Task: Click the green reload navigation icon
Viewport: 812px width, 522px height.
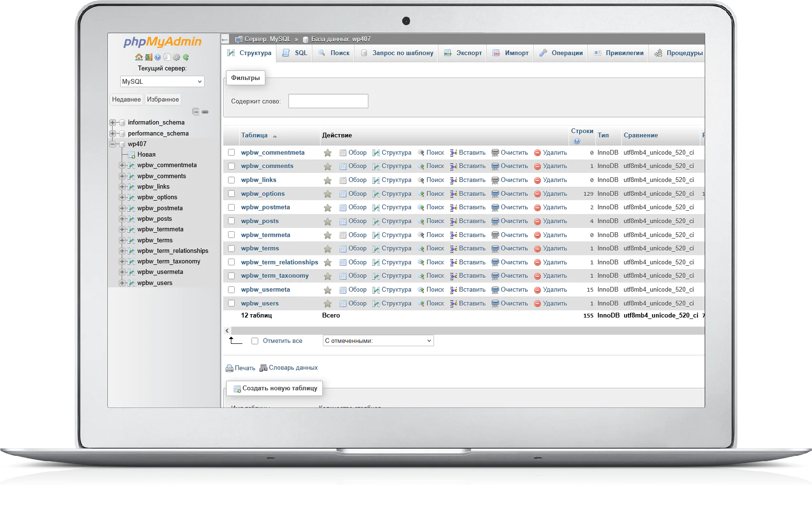Action: pos(186,57)
